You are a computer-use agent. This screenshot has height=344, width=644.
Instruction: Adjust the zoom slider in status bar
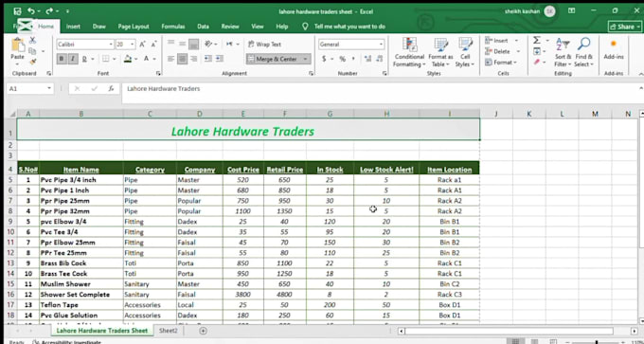[597, 342]
